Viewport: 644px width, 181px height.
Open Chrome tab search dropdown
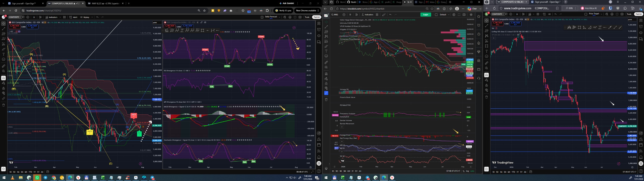tap(3, 4)
